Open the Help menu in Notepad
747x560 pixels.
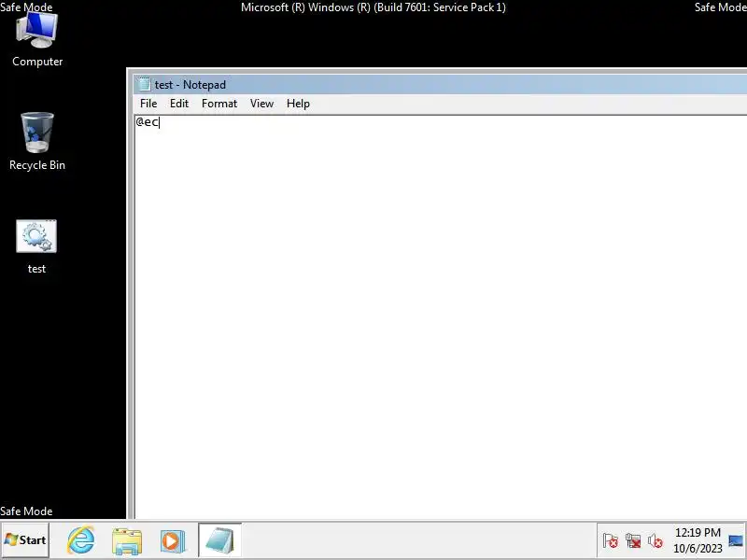[x=298, y=104]
